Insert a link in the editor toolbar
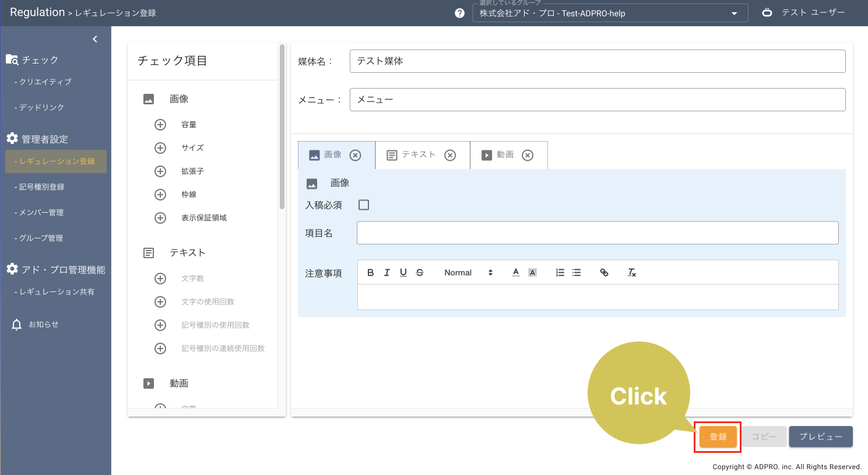The height and width of the screenshot is (475, 868). pyautogui.click(x=604, y=273)
